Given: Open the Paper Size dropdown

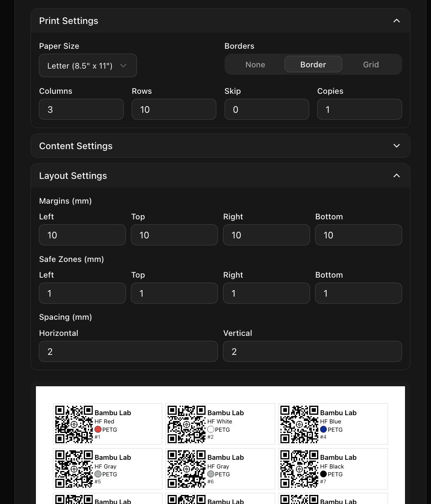Looking at the screenshot, I should [x=88, y=65].
